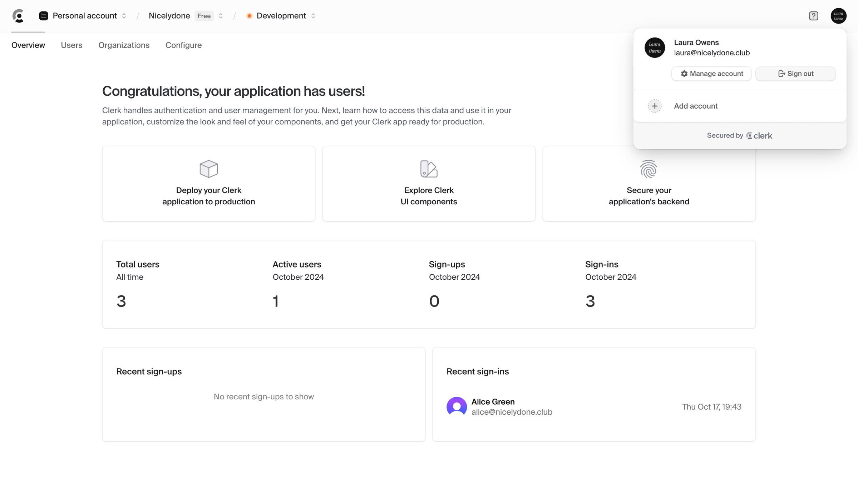Click the large Laura Owens profile avatar in popup

[x=655, y=48]
